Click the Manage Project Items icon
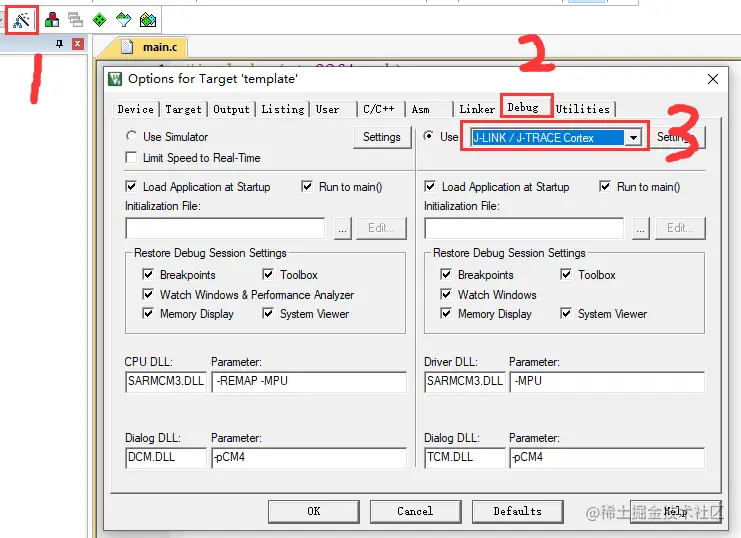 [x=52, y=20]
